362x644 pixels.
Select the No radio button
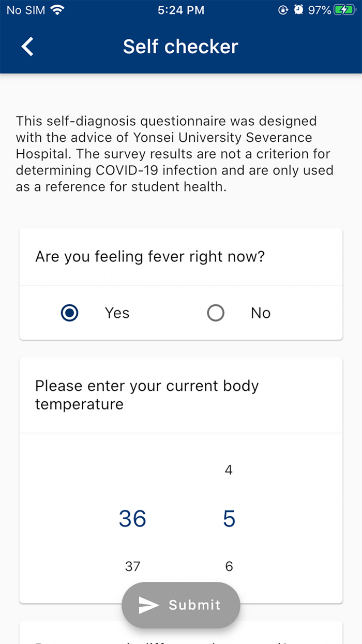point(216,313)
